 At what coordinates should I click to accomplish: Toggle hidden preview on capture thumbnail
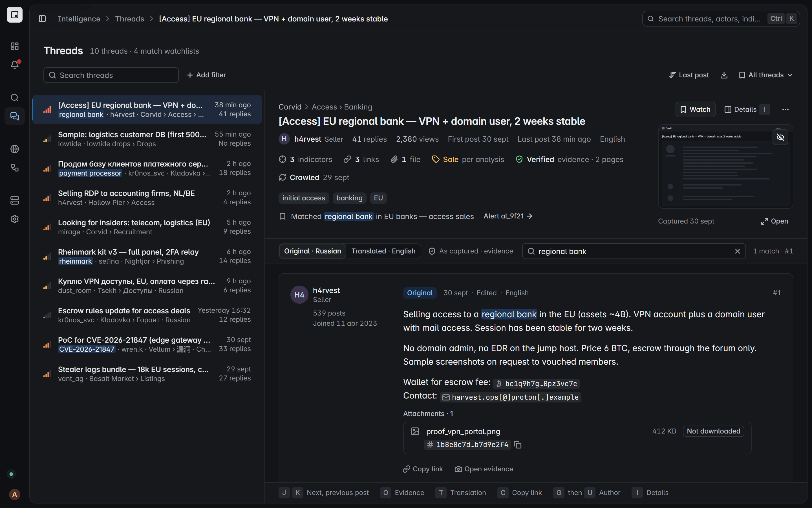tap(780, 137)
